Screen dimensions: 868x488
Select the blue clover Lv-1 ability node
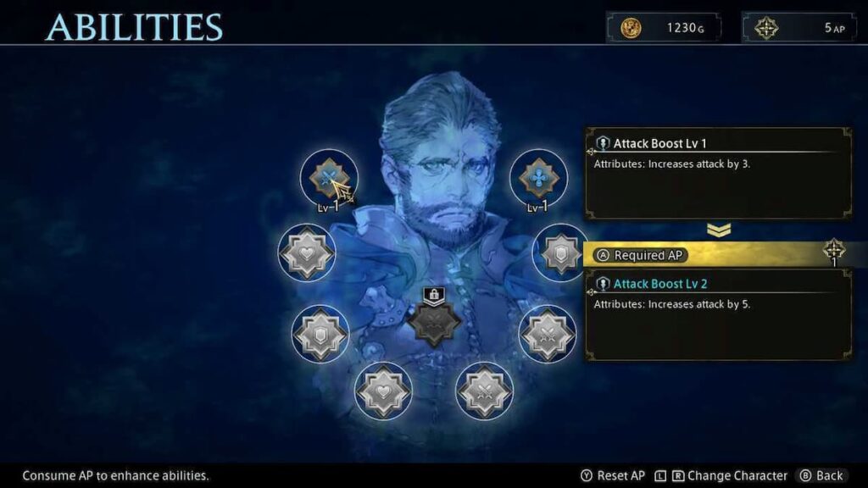pyautogui.click(x=538, y=178)
